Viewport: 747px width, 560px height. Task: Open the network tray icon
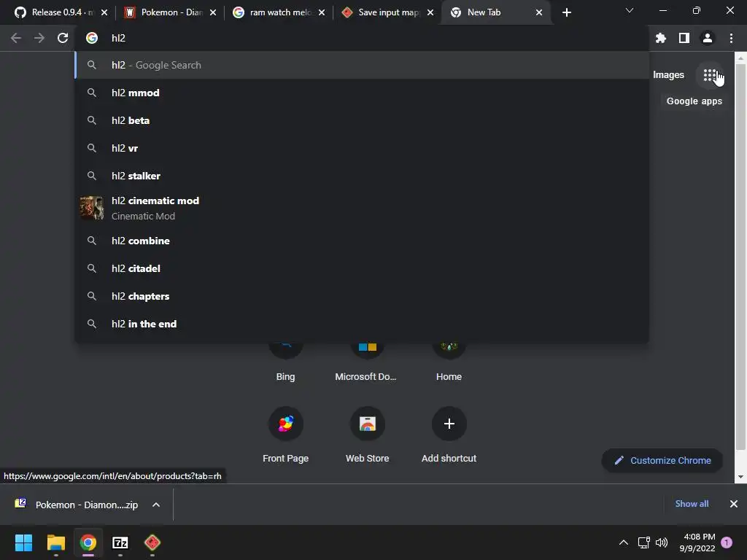pos(643,542)
